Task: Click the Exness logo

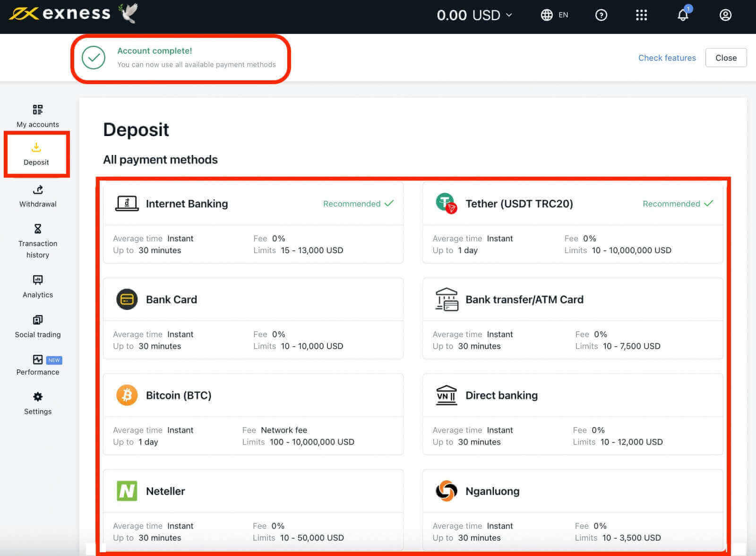Action: (x=60, y=13)
